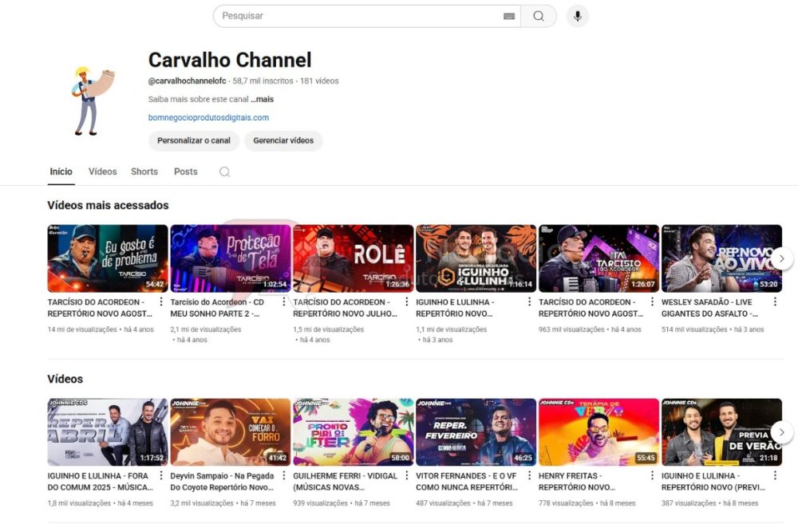The height and width of the screenshot is (532, 798).
Task: Switch to the Vídeos tab
Action: point(103,172)
